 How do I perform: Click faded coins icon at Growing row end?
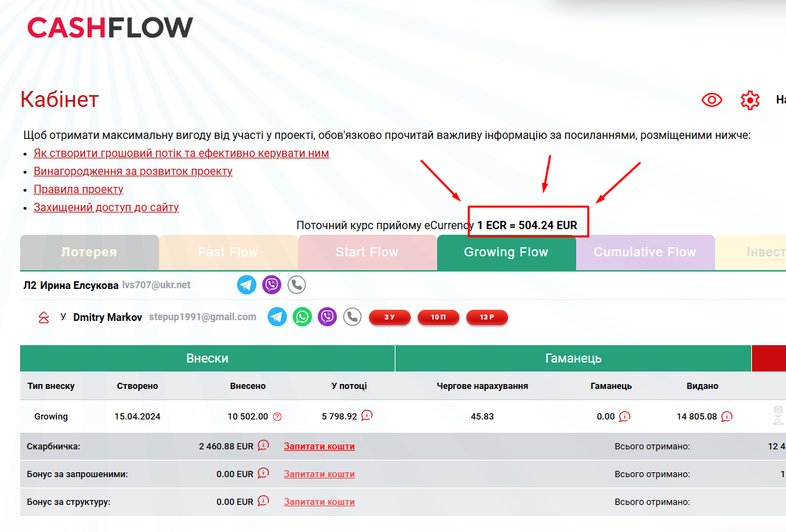coord(778,416)
